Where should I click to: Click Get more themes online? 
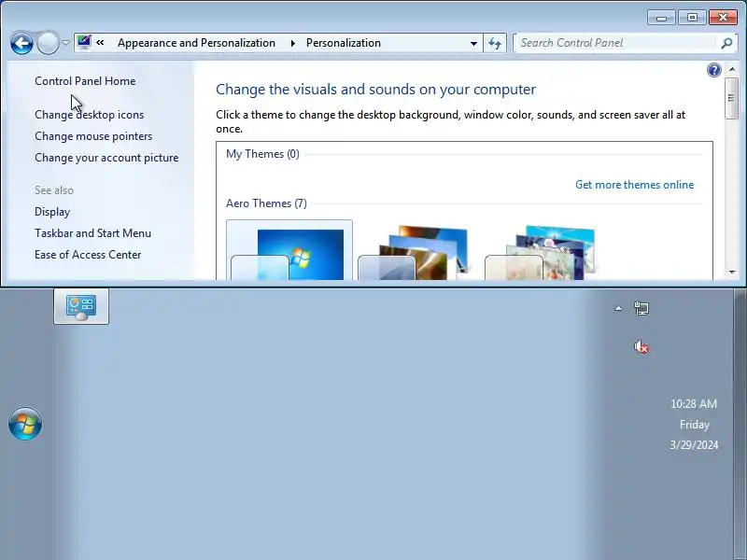pyautogui.click(x=635, y=185)
